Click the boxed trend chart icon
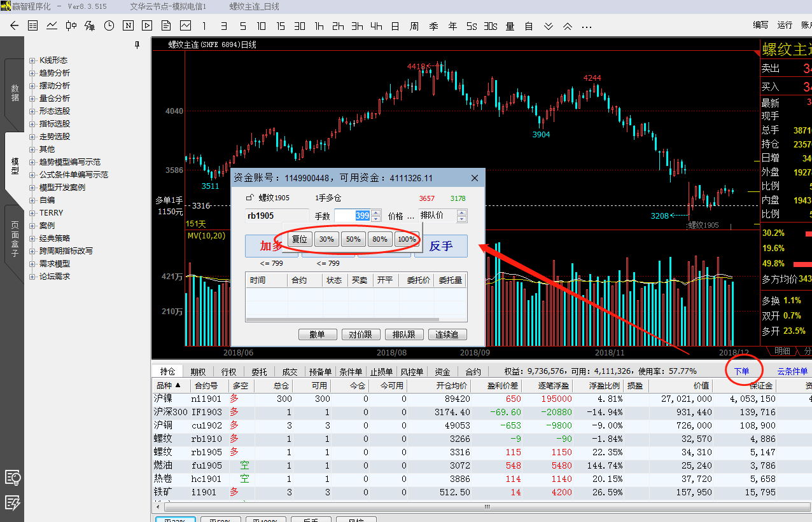The height and width of the screenshot is (522, 812). coord(185,26)
